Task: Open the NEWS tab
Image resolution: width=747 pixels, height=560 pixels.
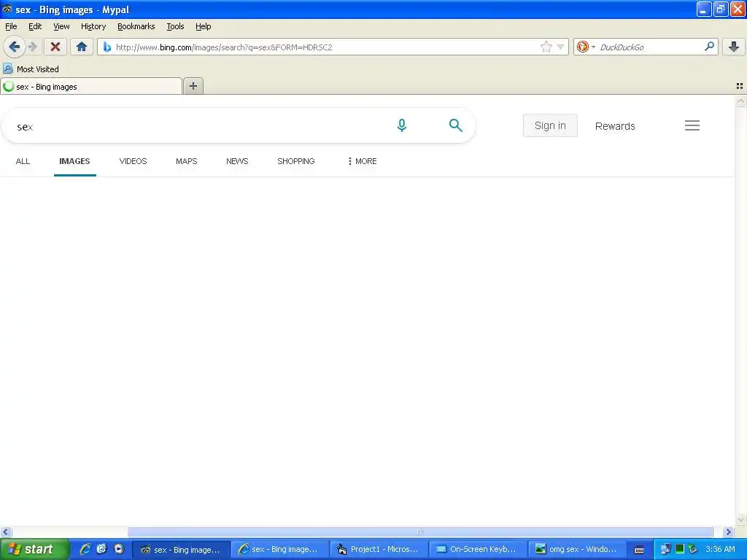Action: click(237, 161)
